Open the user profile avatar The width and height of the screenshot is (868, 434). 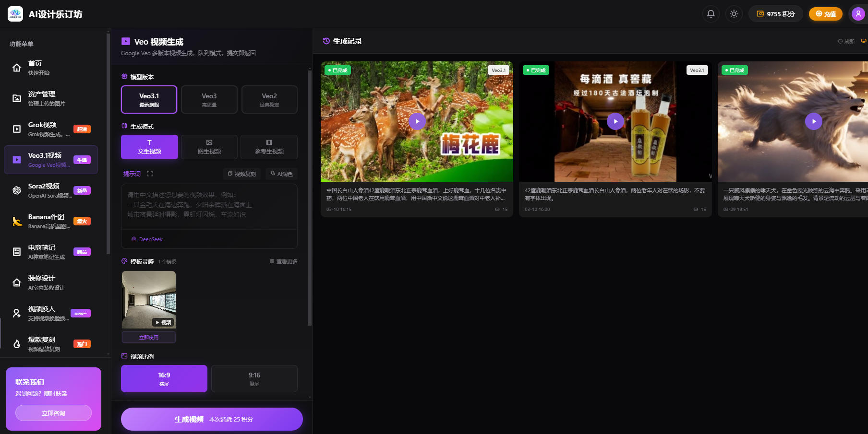point(858,14)
